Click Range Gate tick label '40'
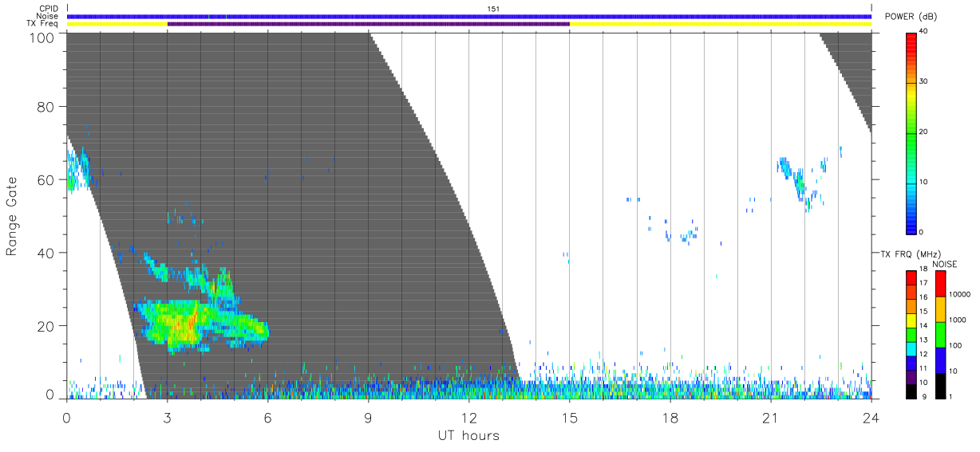 point(46,253)
